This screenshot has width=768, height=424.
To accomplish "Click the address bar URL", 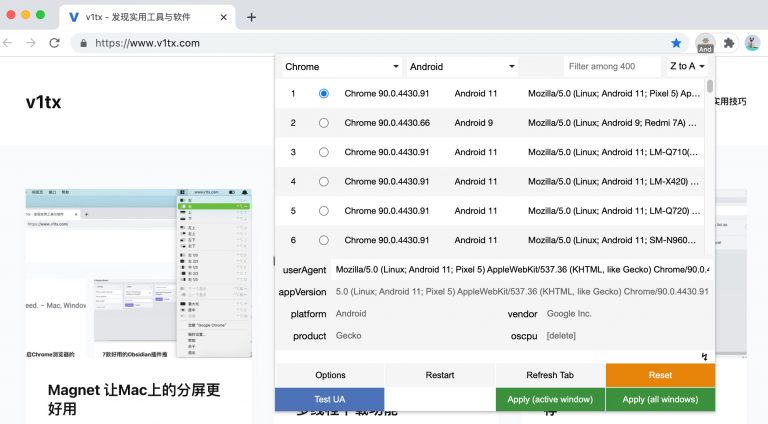I will 147,43.
